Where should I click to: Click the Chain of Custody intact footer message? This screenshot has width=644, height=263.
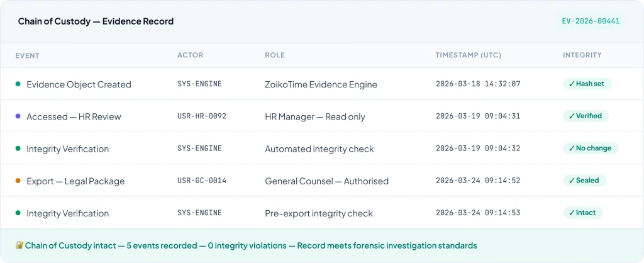click(x=251, y=245)
